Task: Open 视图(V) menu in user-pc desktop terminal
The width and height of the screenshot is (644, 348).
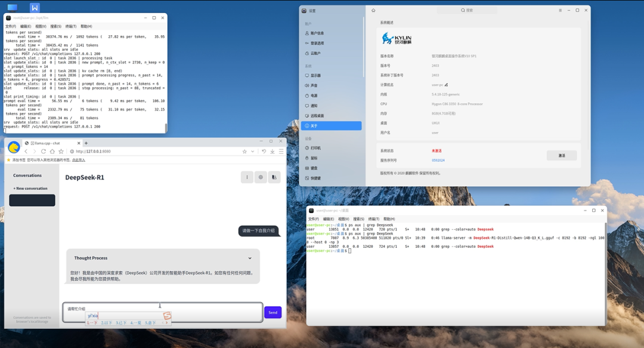Action: pos(343,219)
